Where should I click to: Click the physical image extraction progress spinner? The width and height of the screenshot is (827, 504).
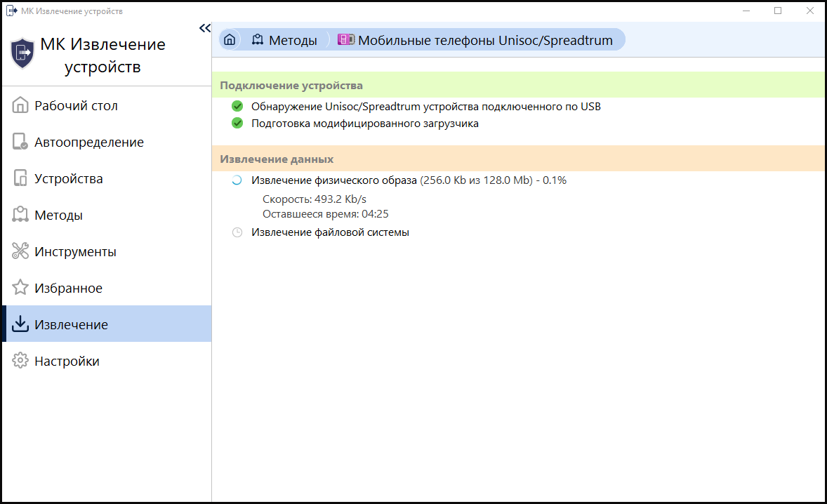237,180
